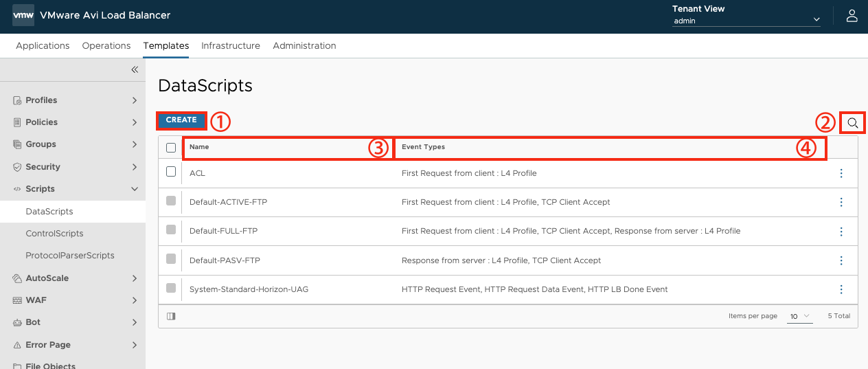Click the AutoScale sidebar icon

tap(18, 278)
